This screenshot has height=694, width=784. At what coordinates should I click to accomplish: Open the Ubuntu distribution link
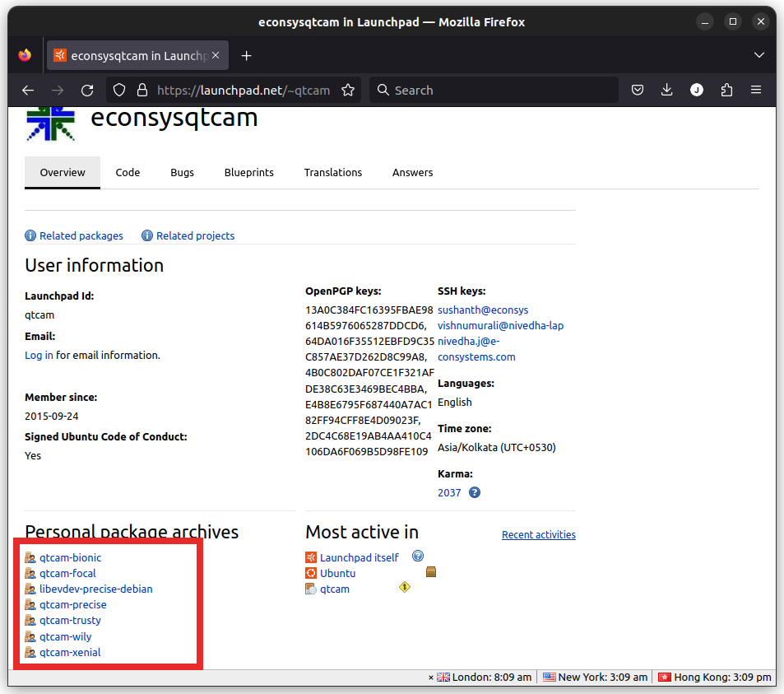tap(337, 574)
